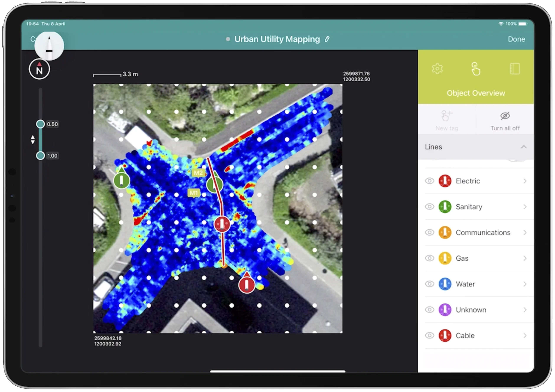Click the 19:54 clock in status bar
Screen dimensions: 555x392
32,24
